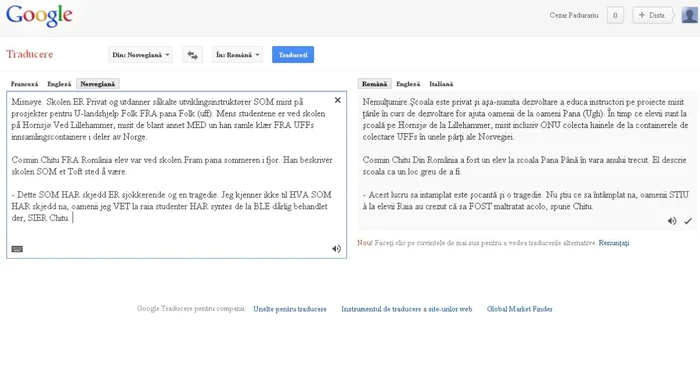Select the Norvegiană source tab
Screen dimensions: 700x368
97,84
